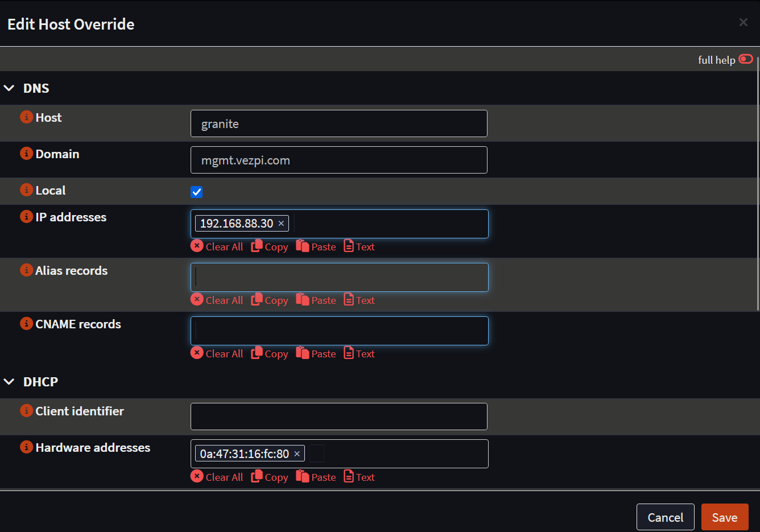Focus the Client identifier input field

point(338,416)
